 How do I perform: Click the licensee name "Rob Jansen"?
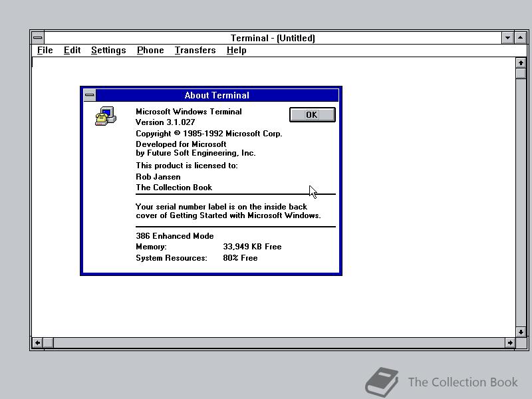(158, 177)
